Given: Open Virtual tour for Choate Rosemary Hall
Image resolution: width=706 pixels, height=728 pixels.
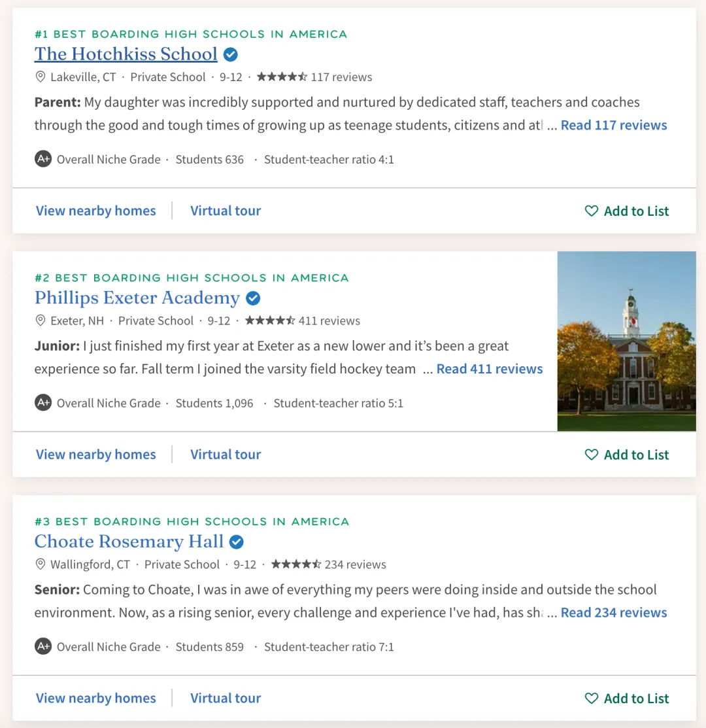Looking at the screenshot, I should 226,699.
